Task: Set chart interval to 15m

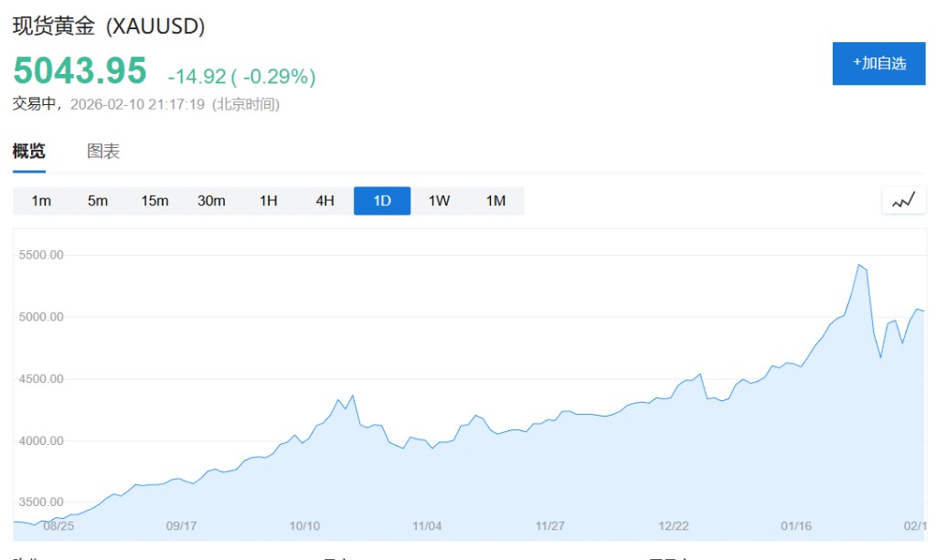Action: tap(154, 201)
